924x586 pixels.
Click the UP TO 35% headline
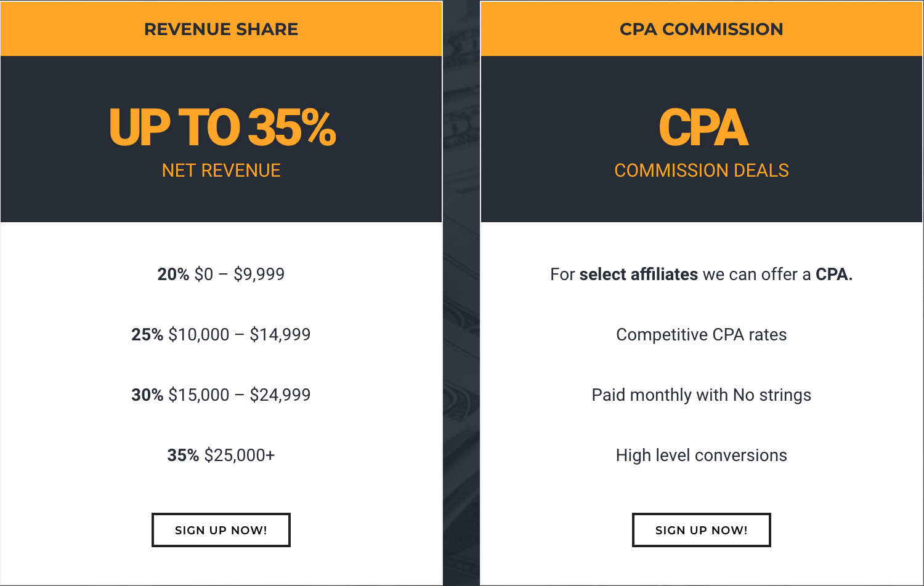coord(222,128)
